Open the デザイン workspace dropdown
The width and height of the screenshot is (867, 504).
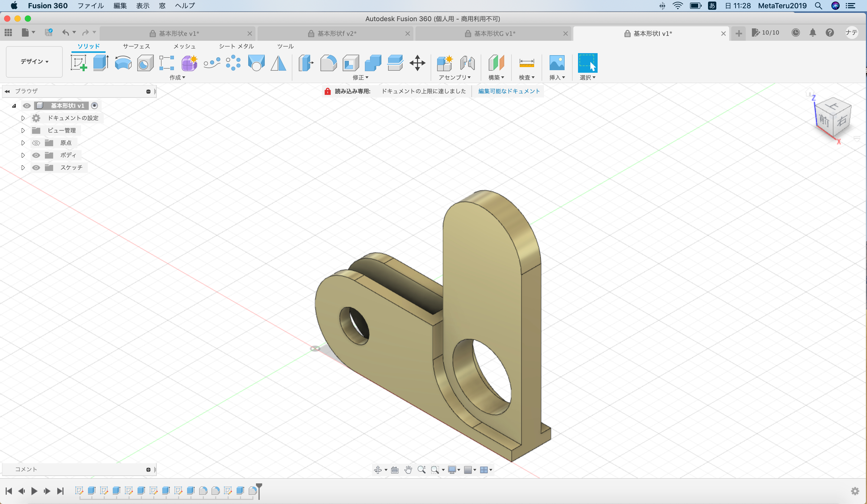(34, 62)
